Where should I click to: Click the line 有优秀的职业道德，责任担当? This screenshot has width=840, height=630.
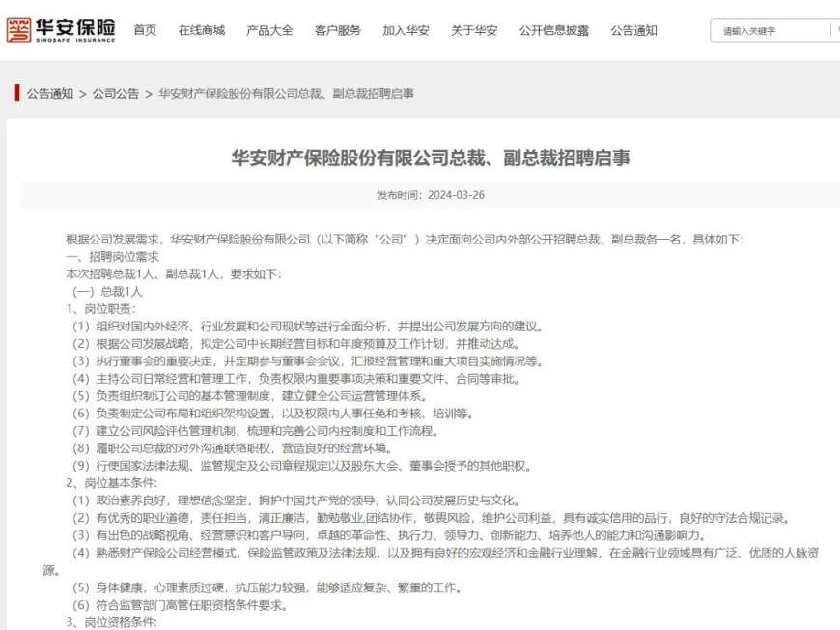click(432, 518)
